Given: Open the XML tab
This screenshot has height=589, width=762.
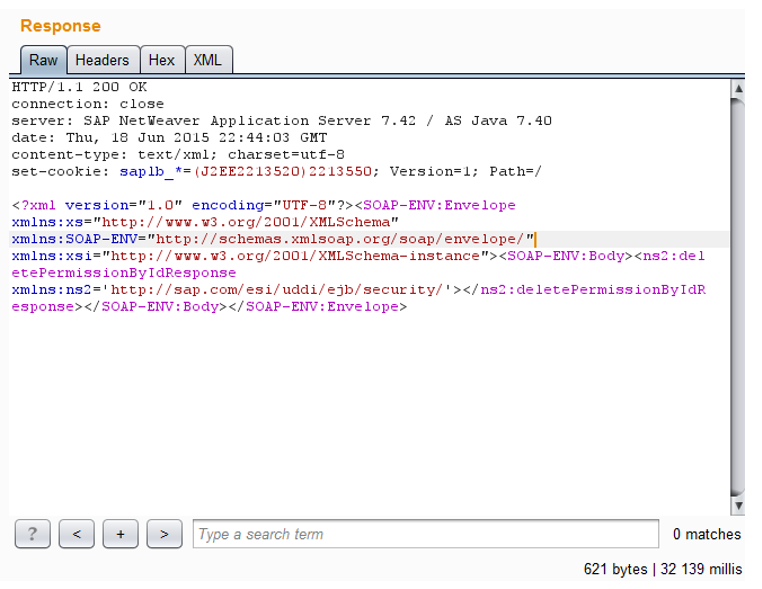Looking at the screenshot, I should click(208, 60).
